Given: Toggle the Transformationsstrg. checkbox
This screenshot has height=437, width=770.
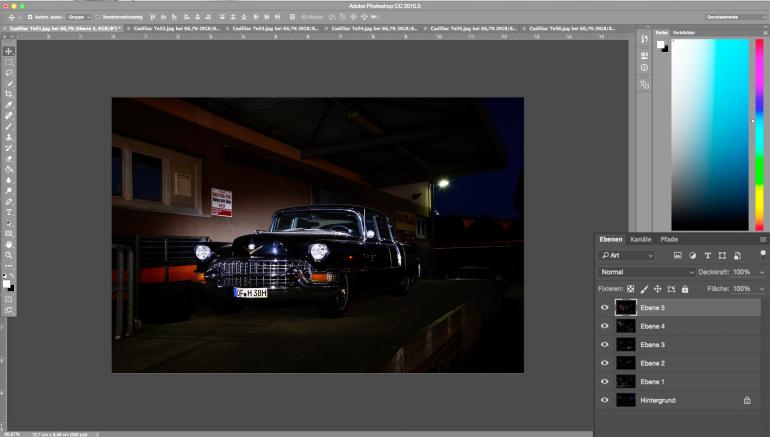Looking at the screenshot, I should coord(97,17).
